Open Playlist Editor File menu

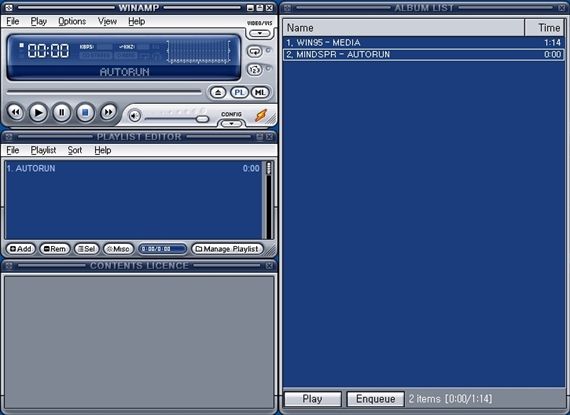(x=13, y=150)
